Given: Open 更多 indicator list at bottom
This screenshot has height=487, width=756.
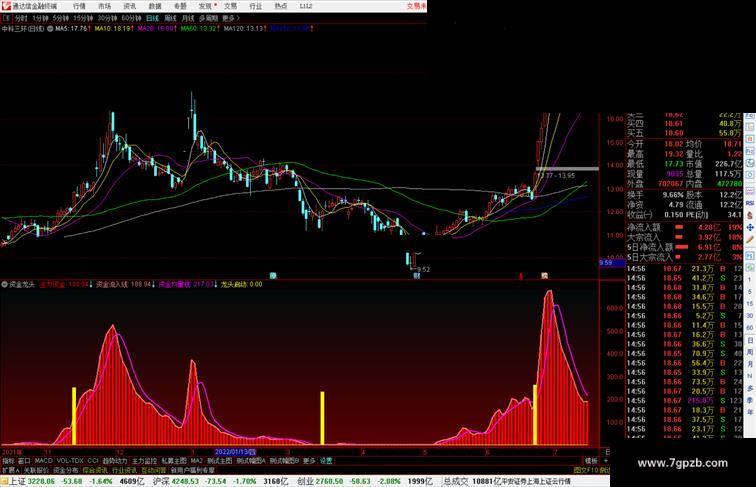Looking at the screenshot, I should pos(309,461).
